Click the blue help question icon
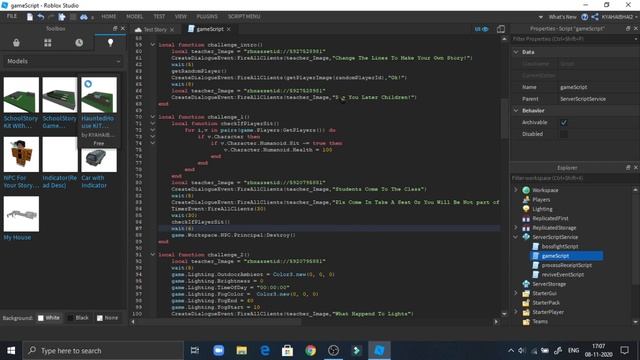 pos(584,17)
